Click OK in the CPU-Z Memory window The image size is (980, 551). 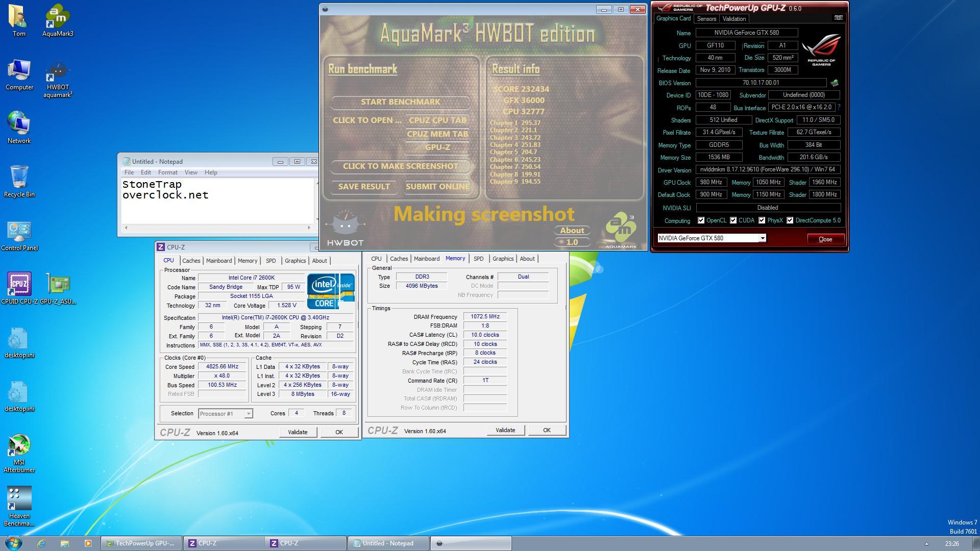point(547,430)
